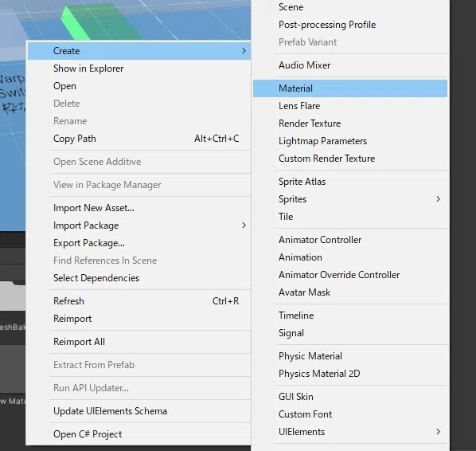Click Open in the context menu
The width and height of the screenshot is (476, 451).
pyautogui.click(x=139, y=86)
